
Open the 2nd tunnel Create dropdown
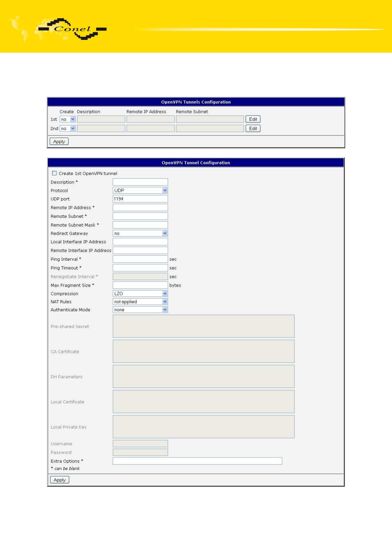point(68,129)
